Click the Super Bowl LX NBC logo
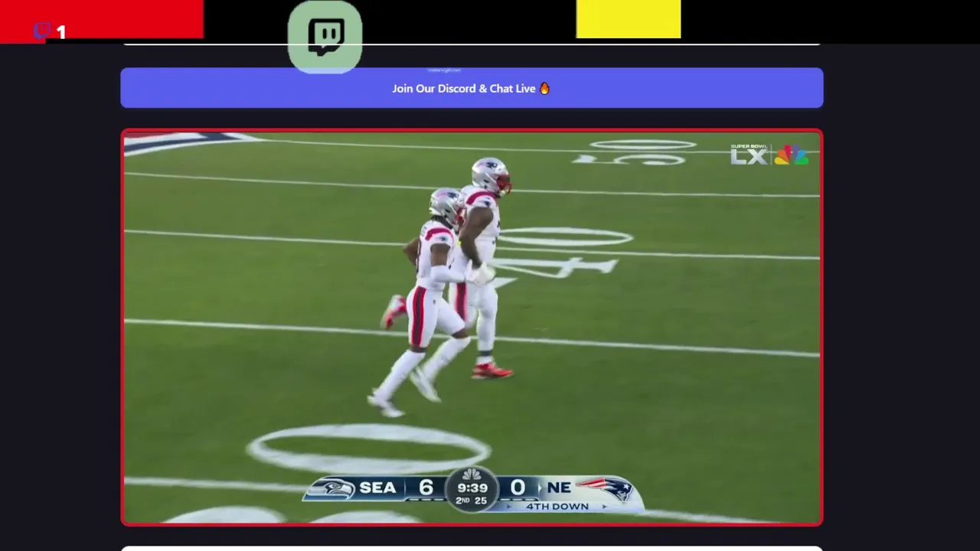The width and height of the screenshot is (980, 551). [x=769, y=154]
